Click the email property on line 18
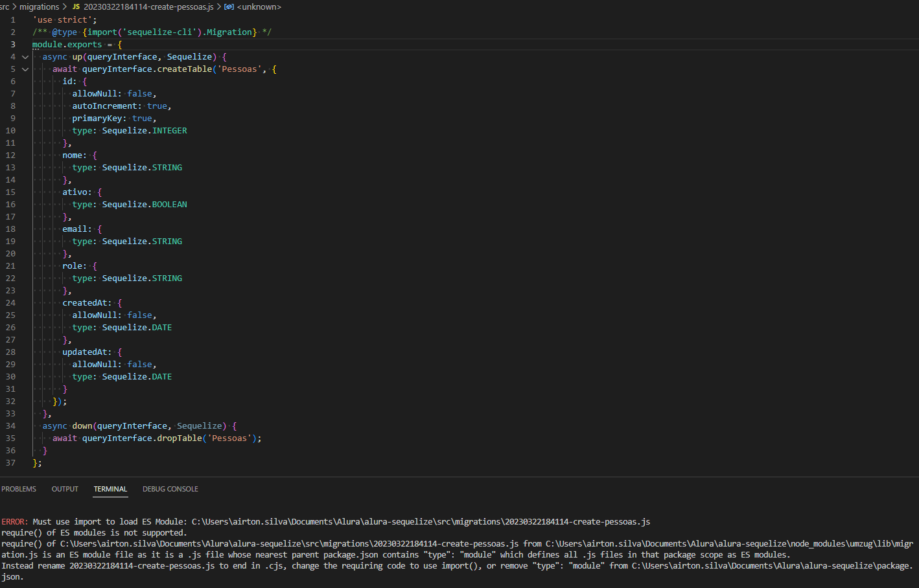This screenshot has width=919, height=588. 75,229
